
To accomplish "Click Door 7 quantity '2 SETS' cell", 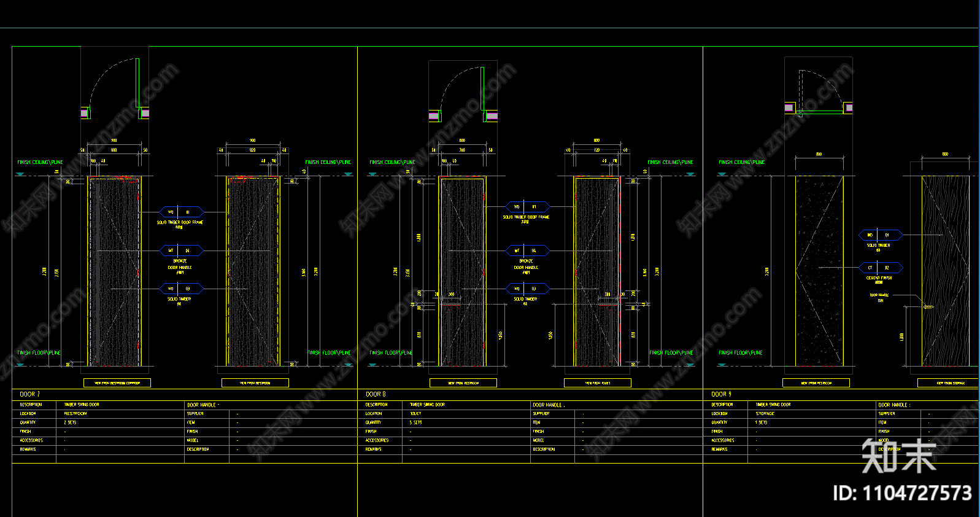I will [x=71, y=422].
